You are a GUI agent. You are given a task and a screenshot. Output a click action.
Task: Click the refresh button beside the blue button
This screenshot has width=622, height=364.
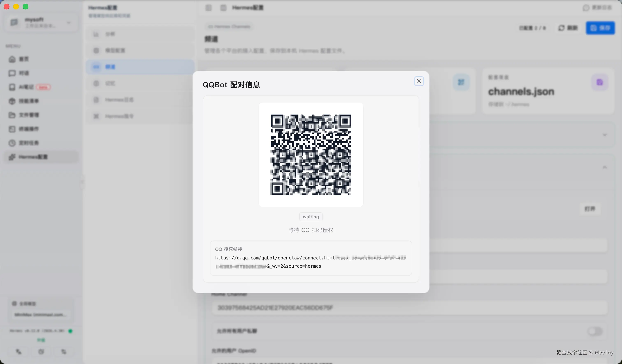tap(568, 28)
